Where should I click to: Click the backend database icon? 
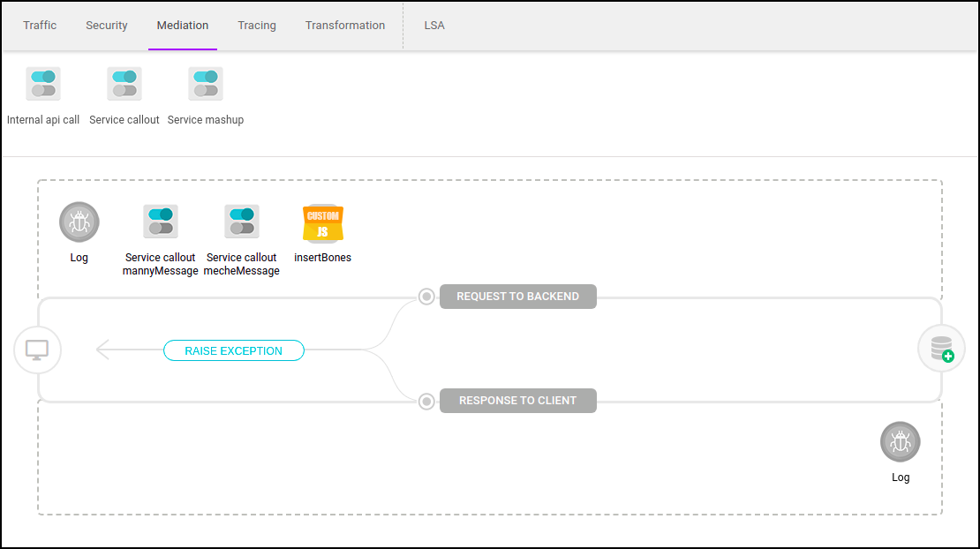pos(941,349)
